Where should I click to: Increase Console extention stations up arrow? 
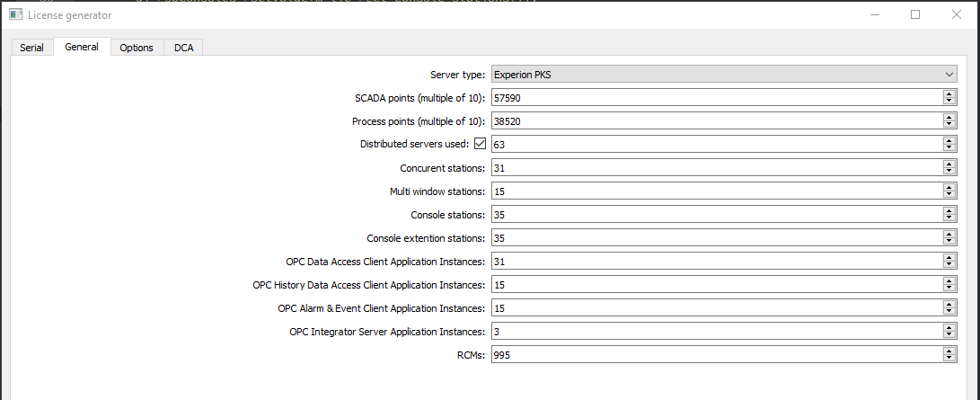(949, 235)
